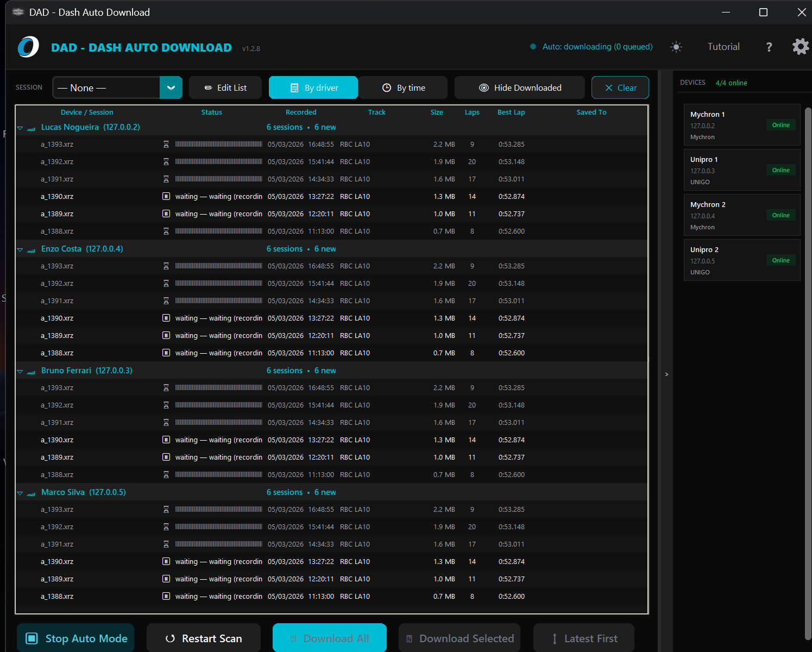Click hourglass icon on Enzo Costa a_1392.xrz
812x652 pixels.
tap(166, 283)
